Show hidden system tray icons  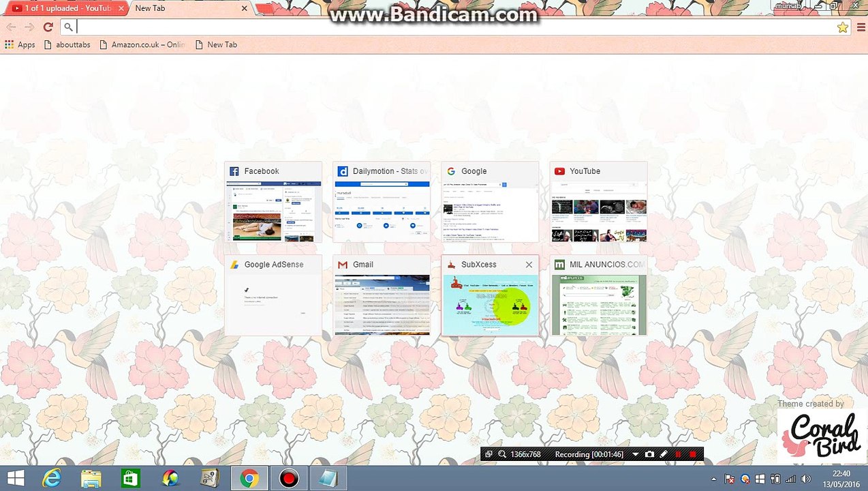713,479
